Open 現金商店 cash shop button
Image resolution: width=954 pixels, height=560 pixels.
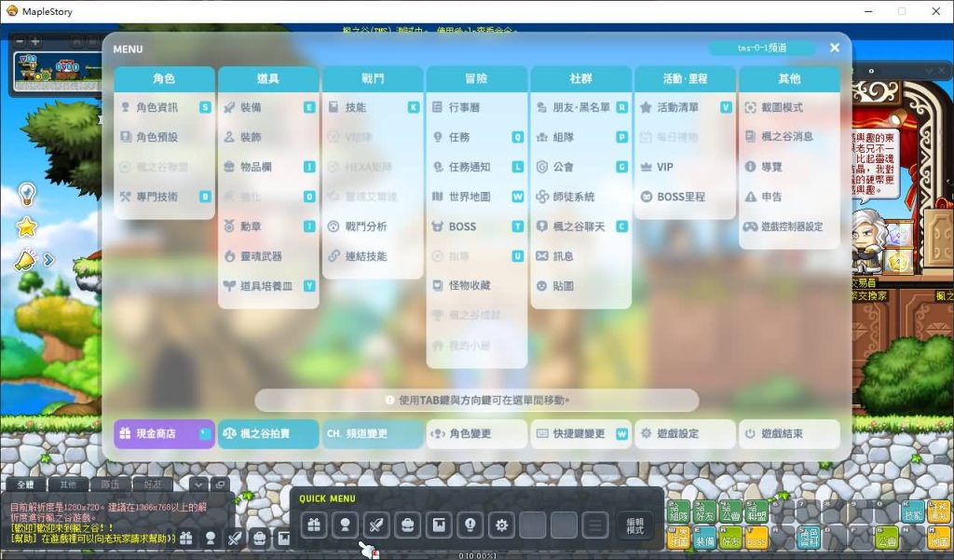164,434
